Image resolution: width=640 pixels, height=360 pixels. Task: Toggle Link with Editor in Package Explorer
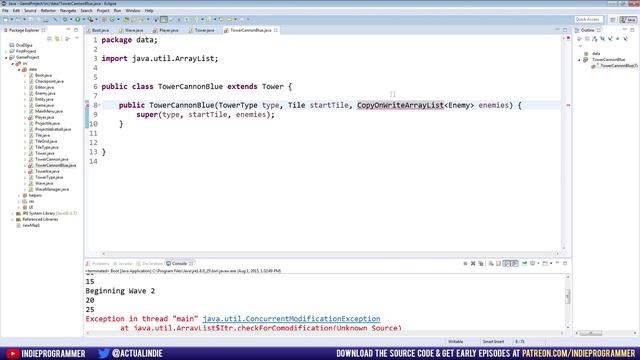pos(57,39)
